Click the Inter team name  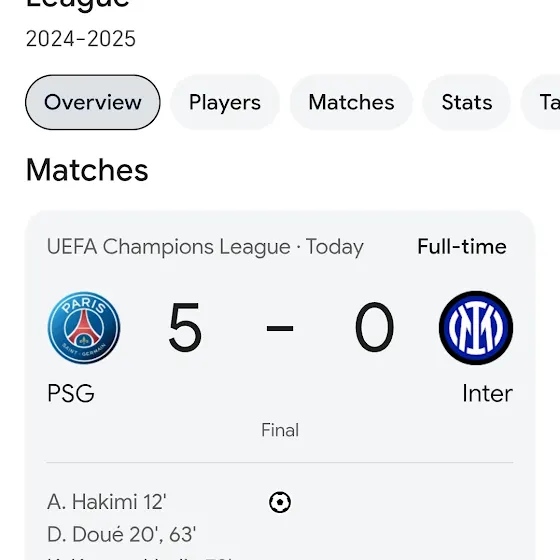coord(488,393)
